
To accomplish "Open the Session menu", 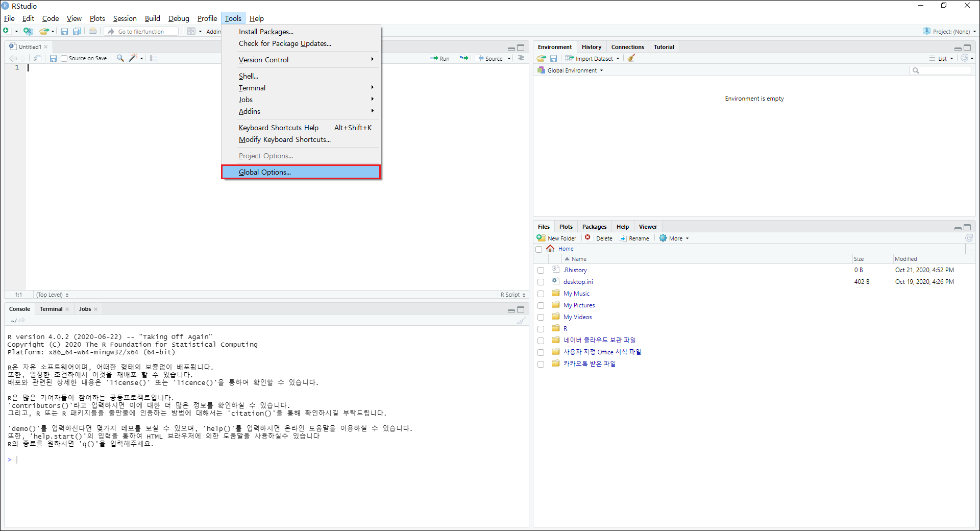I will (x=125, y=18).
